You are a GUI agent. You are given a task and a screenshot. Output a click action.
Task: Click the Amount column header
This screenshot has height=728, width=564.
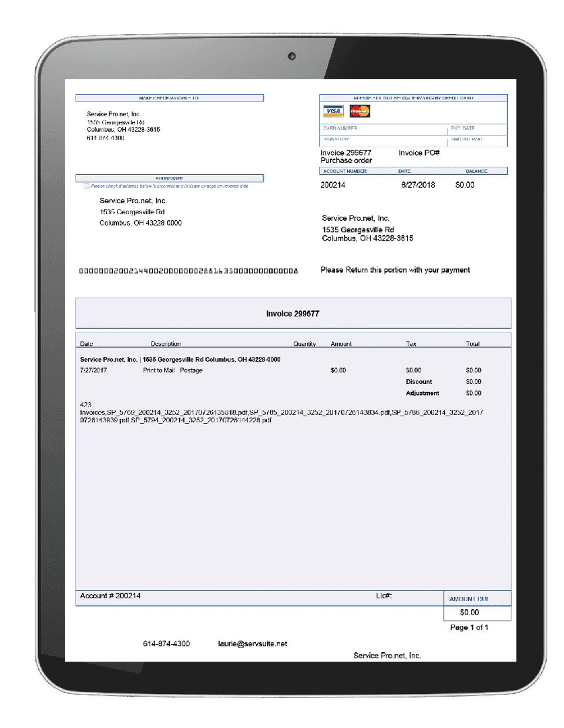341,344
